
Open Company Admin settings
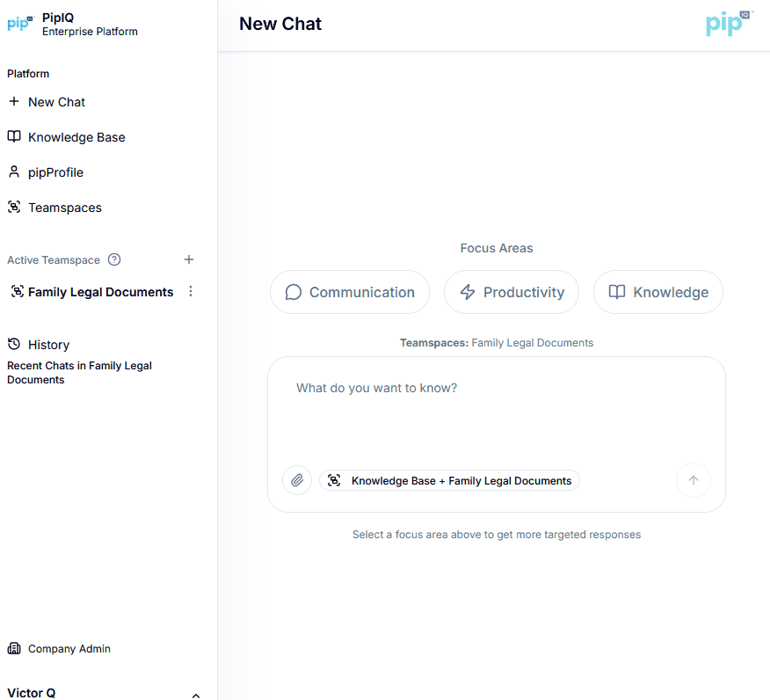tap(67, 649)
